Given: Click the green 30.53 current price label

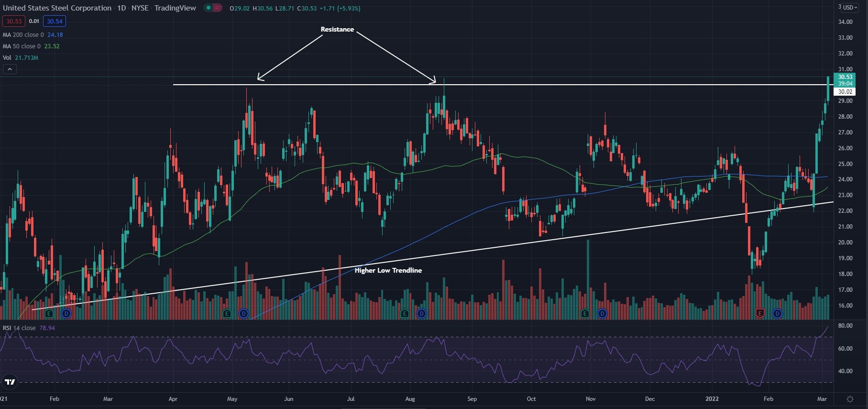Looking at the screenshot, I should [845, 77].
